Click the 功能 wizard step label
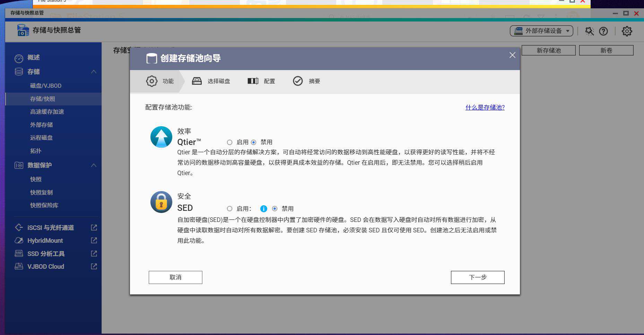This screenshot has height=335, width=644. coord(168,81)
